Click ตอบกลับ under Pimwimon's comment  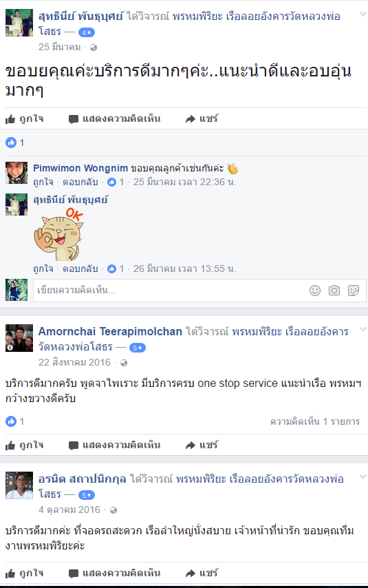point(80,182)
